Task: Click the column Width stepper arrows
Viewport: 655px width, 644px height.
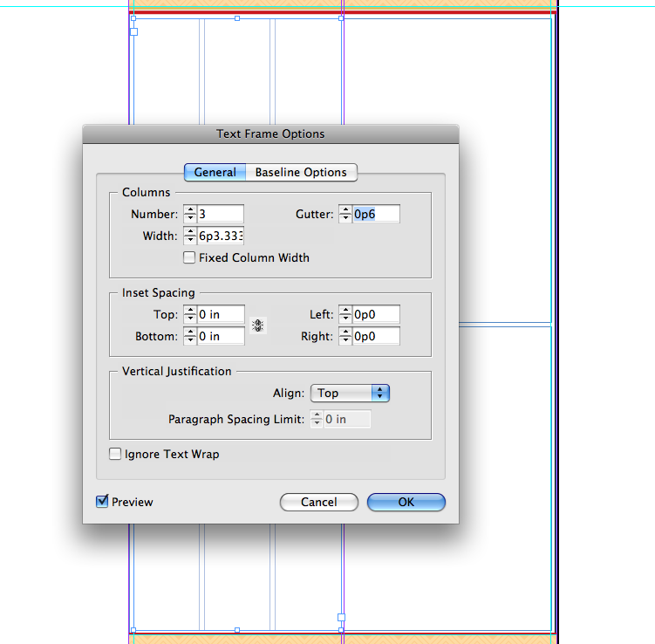Action: click(x=190, y=236)
